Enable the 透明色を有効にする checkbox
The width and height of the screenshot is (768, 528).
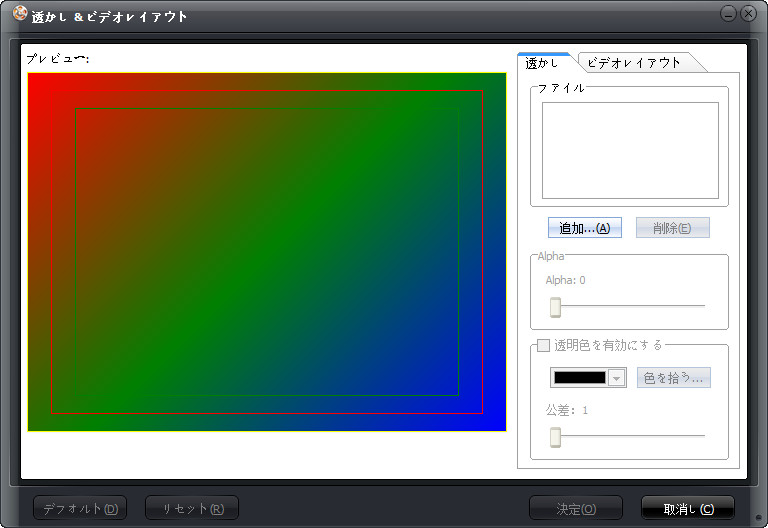(544, 345)
